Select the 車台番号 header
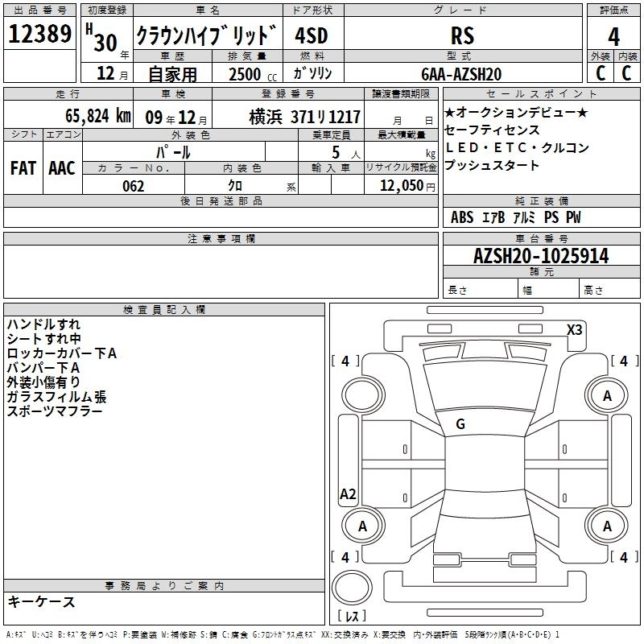This screenshot has width=644, height=644. point(541,238)
